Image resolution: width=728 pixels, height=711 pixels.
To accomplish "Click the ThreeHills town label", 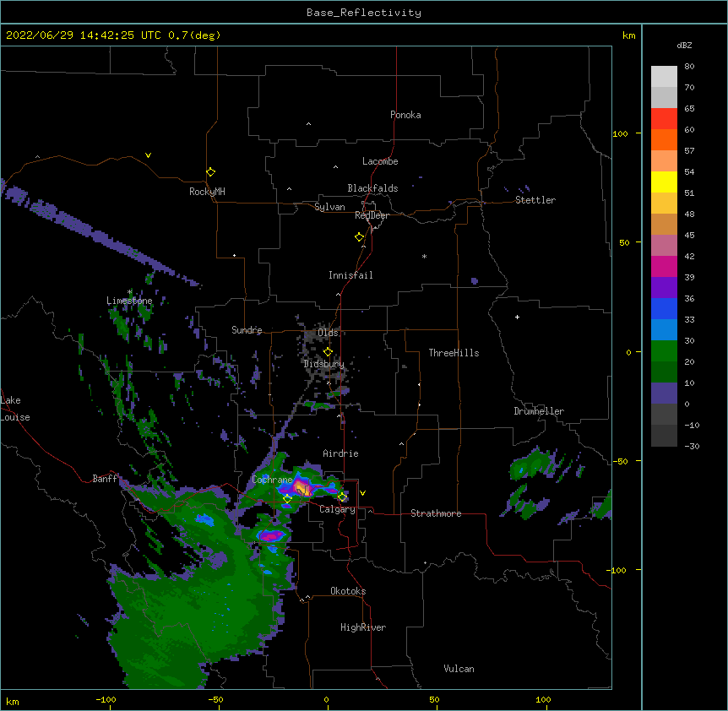I will [454, 353].
